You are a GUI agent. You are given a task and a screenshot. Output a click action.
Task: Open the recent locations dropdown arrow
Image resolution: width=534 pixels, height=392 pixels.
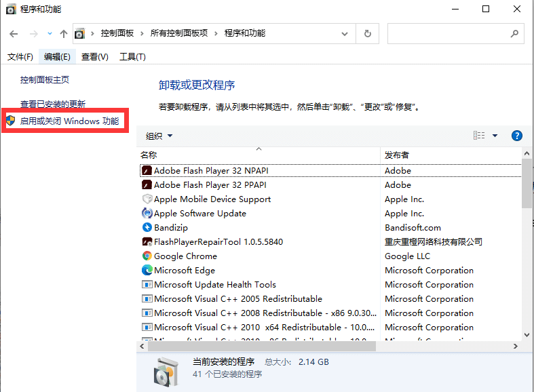(x=50, y=34)
